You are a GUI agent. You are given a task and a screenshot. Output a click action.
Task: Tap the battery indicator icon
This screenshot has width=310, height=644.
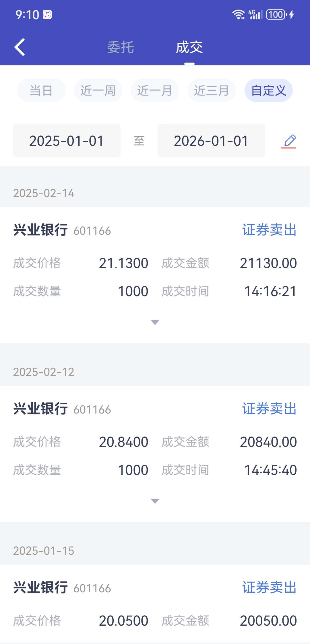coord(276,14)
